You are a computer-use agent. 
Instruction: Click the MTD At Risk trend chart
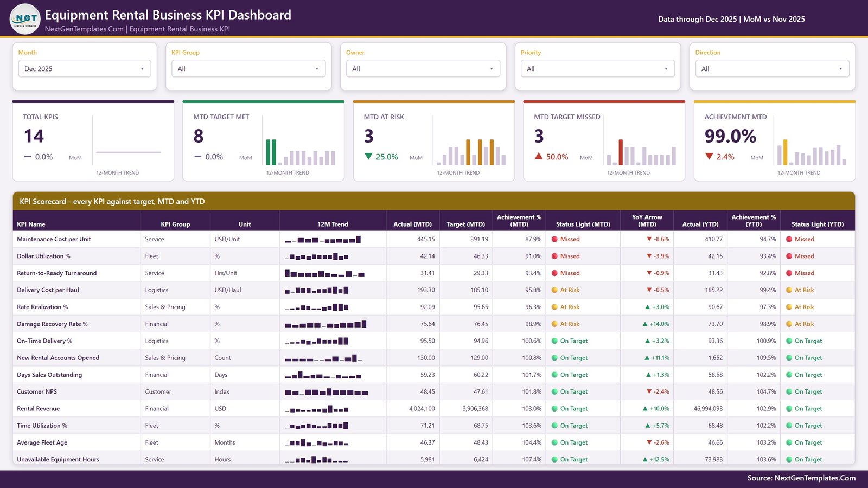coord(471,152)
